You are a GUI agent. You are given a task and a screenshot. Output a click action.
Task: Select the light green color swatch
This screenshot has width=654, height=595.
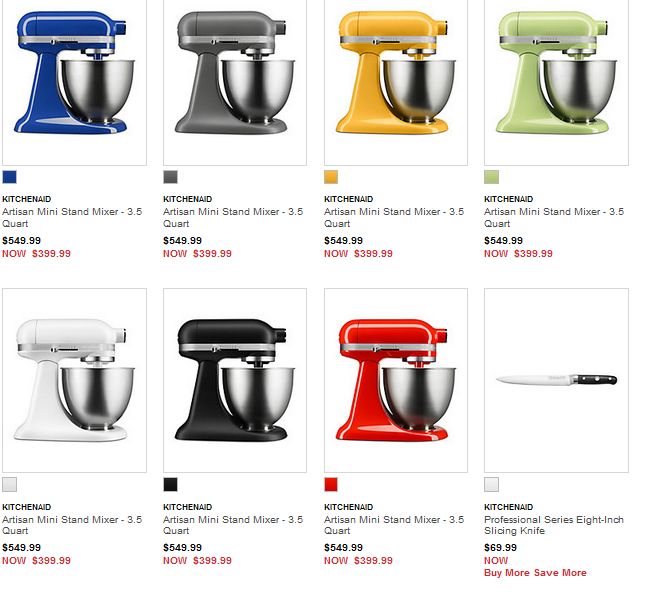[x=491, y=177]
